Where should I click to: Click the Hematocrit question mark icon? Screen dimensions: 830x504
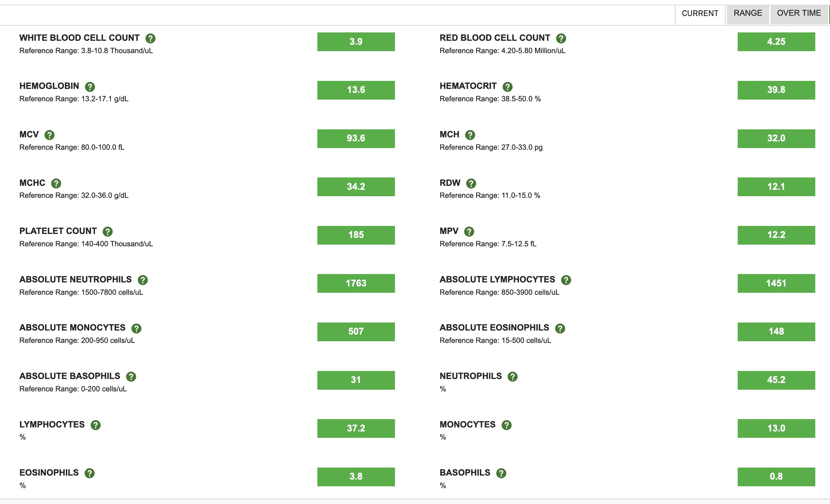pos(507,87)
